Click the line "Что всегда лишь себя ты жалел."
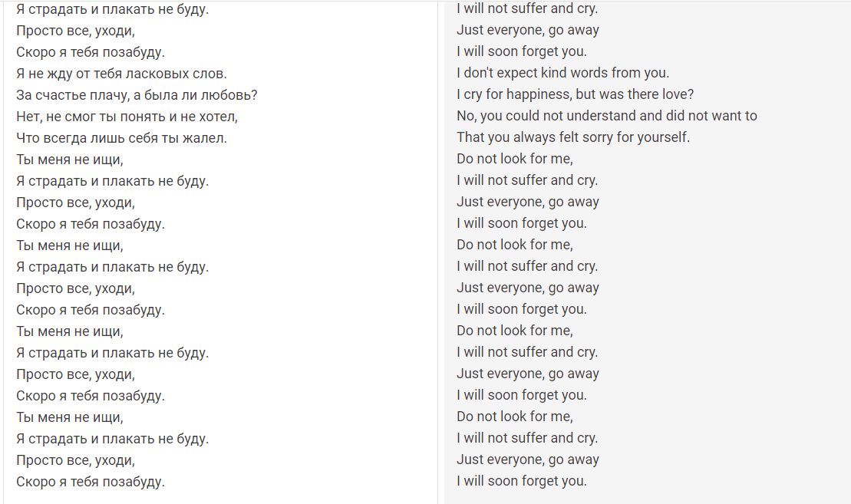The width and height of the screenshot is (851, 504). tap(121, 138)
